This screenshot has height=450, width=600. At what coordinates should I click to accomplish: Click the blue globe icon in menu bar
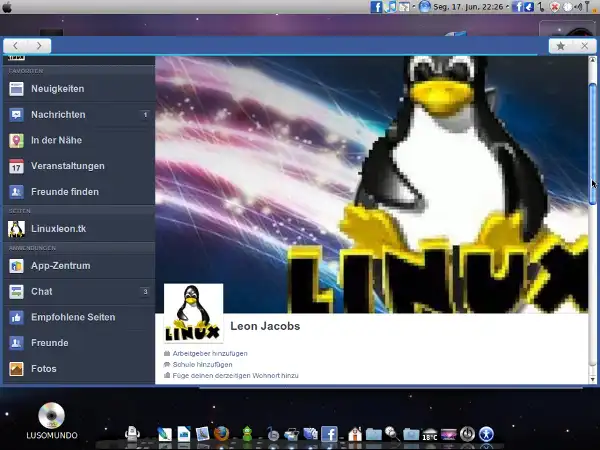click(424, 7)
